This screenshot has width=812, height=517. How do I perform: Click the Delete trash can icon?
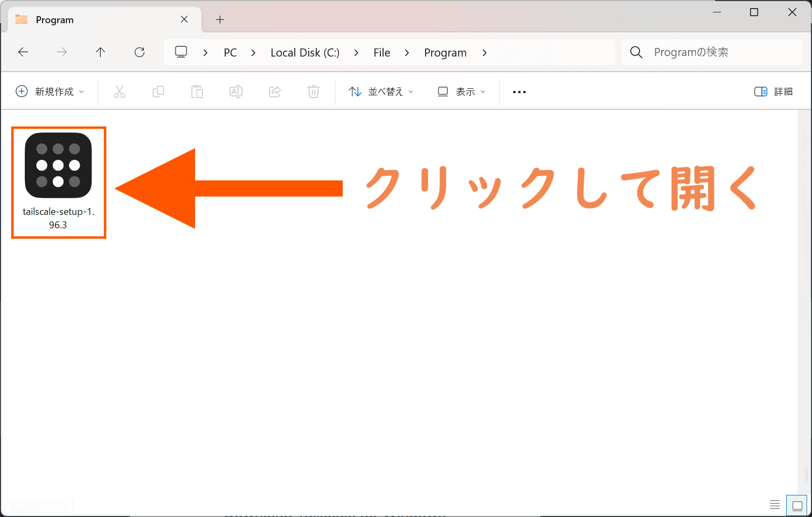[314, 92]
